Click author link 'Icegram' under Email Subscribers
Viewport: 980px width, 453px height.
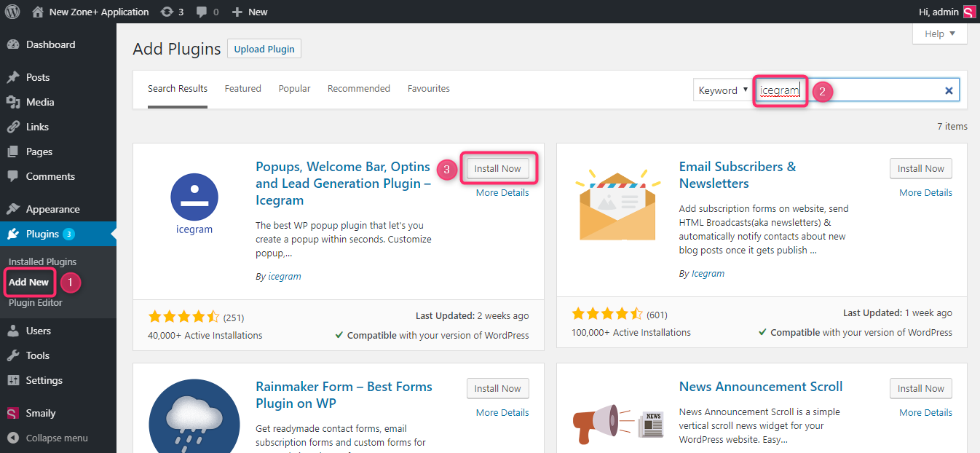pos(708,274)
